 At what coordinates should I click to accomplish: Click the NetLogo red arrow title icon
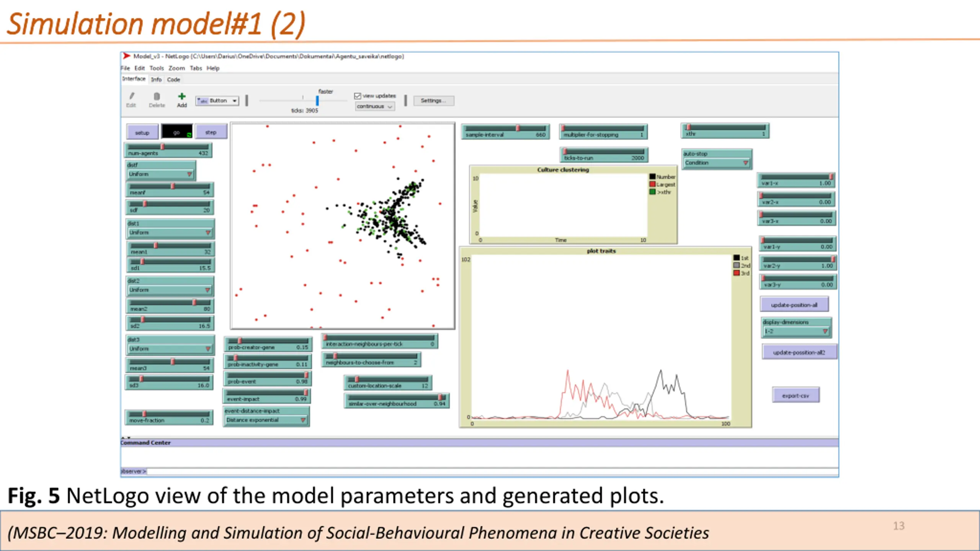[126, 56]
